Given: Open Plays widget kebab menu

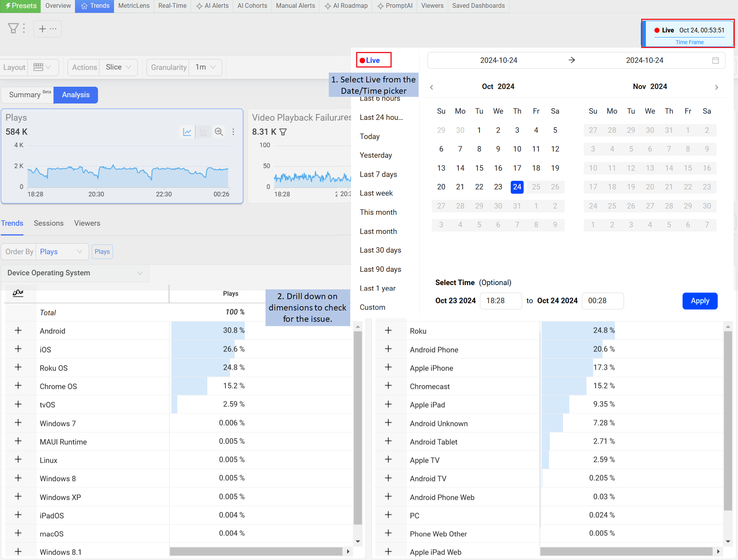Looking at the screenshot, I should point(234,132).
